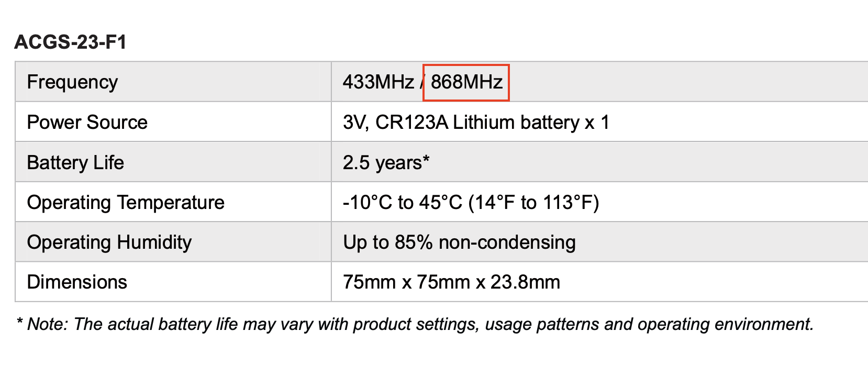The height and width of the screenshot is (375, 868).
Task: Click the asterisk starting the Note line
Action: click(x=19, y=322)
